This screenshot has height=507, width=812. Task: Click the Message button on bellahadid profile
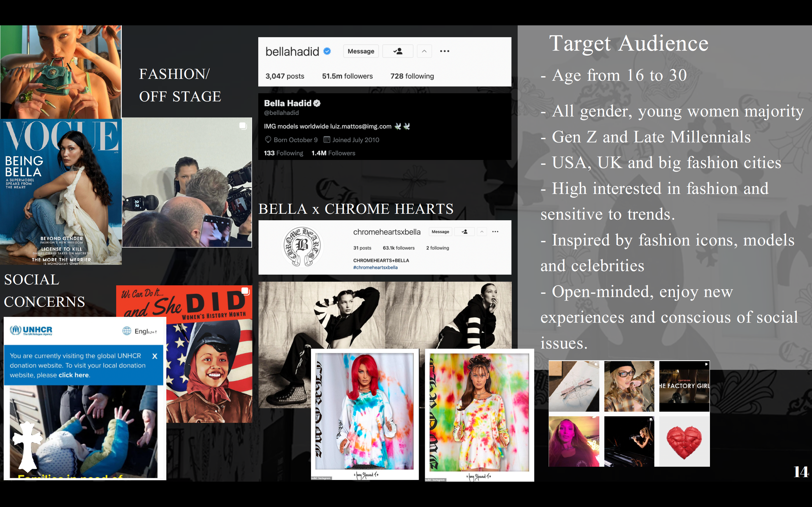tap(361, 51)
